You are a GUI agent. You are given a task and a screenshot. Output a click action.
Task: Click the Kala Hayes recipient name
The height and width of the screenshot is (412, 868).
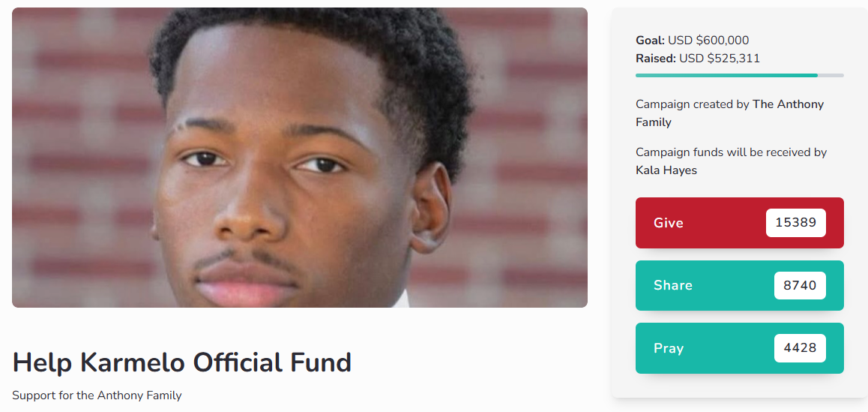point(666,170)
